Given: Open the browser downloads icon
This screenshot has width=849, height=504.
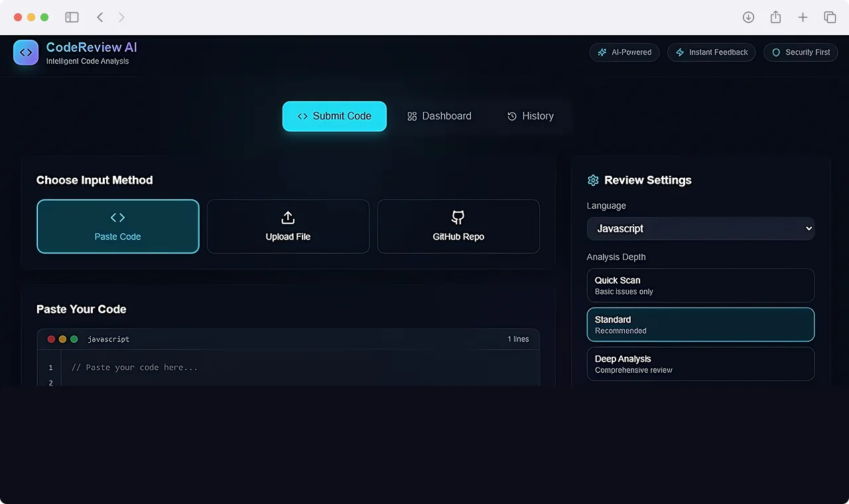Looking at the screenshot, I should tap(748, 17).
